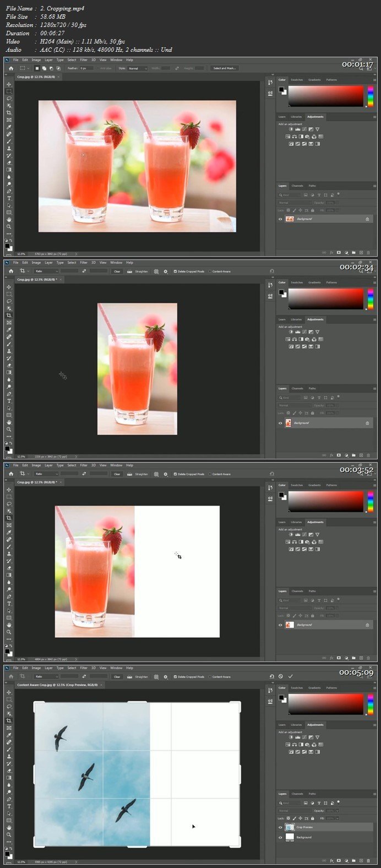Reset the crop box in the 00:05:09 frame
Viewport: 381px width, 868px height.
[x=272, y=676]
